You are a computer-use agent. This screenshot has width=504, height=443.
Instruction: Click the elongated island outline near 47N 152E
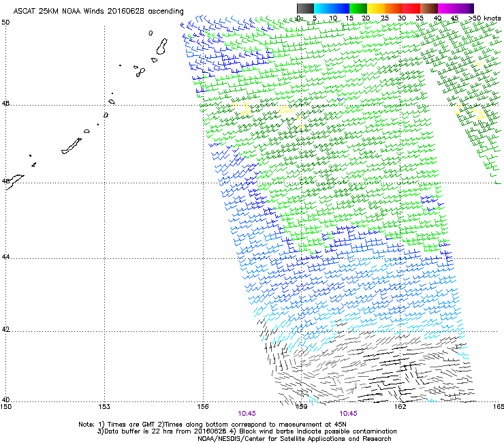[72, 146]
